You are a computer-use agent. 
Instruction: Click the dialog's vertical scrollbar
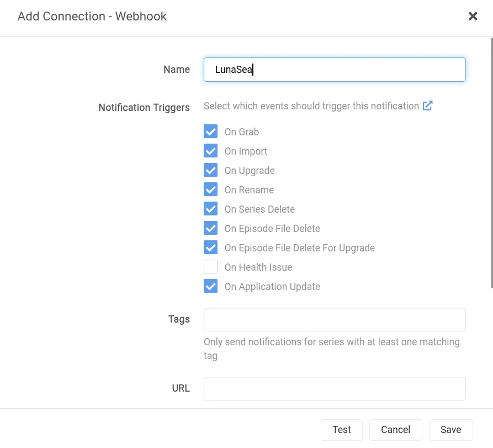pyautogui.click(x=491, y=166)
